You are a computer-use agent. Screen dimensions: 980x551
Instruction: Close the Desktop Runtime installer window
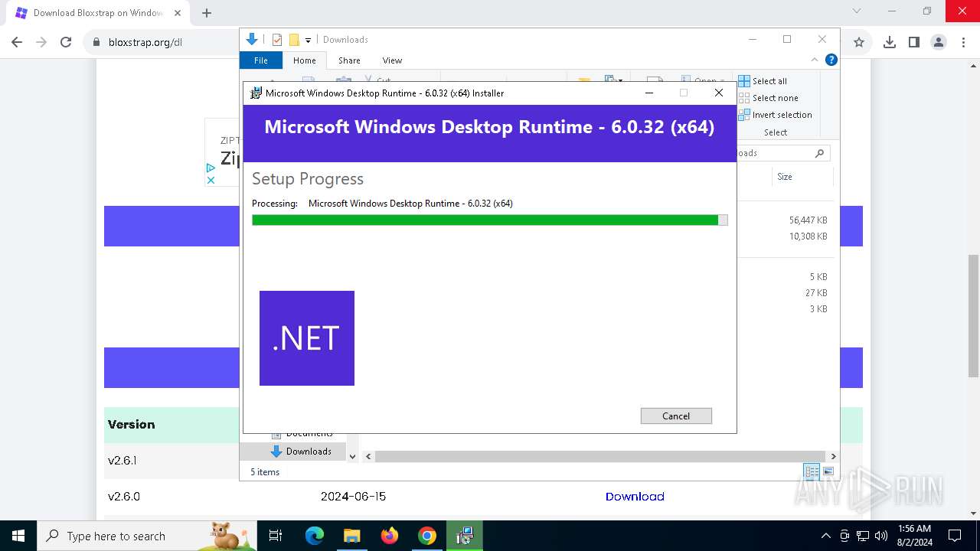718,93
